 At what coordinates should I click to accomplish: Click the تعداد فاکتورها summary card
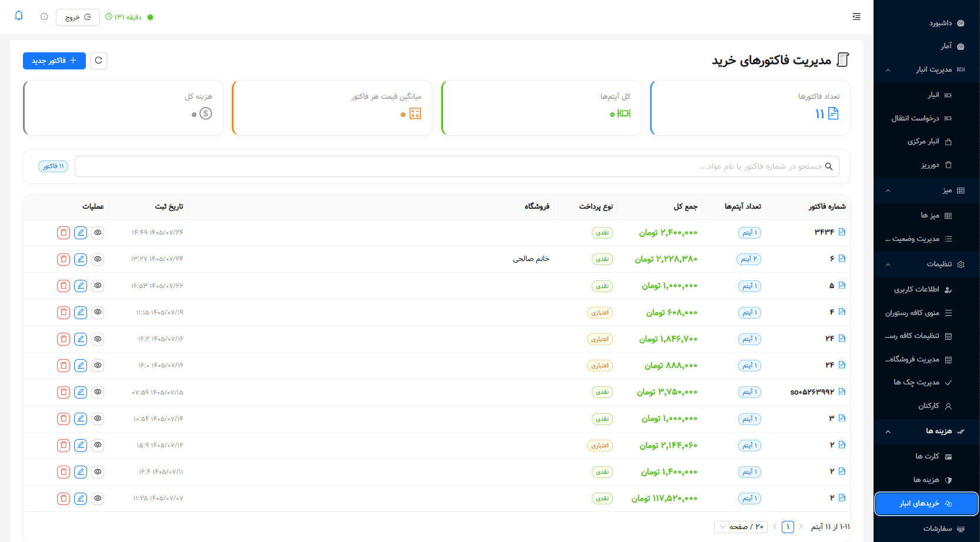[x=750, y=108]
